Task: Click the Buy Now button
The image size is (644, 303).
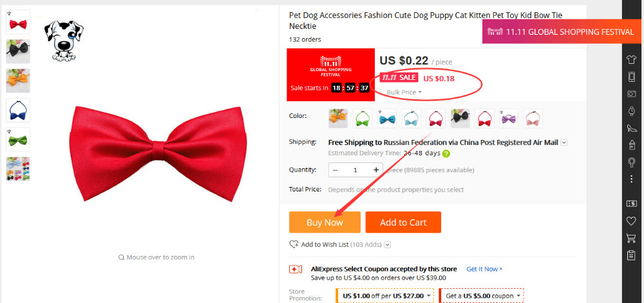Action: click(x=325, y=222)
